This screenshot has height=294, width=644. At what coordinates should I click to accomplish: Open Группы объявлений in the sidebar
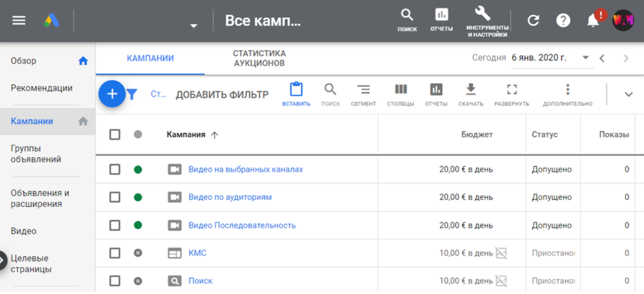coord(36,154)
